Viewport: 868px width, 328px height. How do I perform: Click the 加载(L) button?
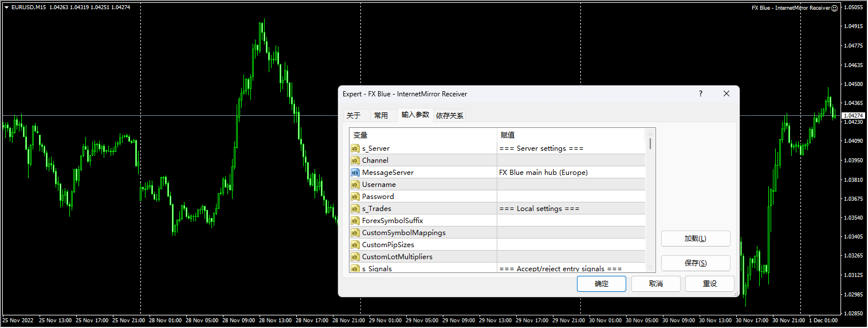pyautogui.click(x=696, y=239)
